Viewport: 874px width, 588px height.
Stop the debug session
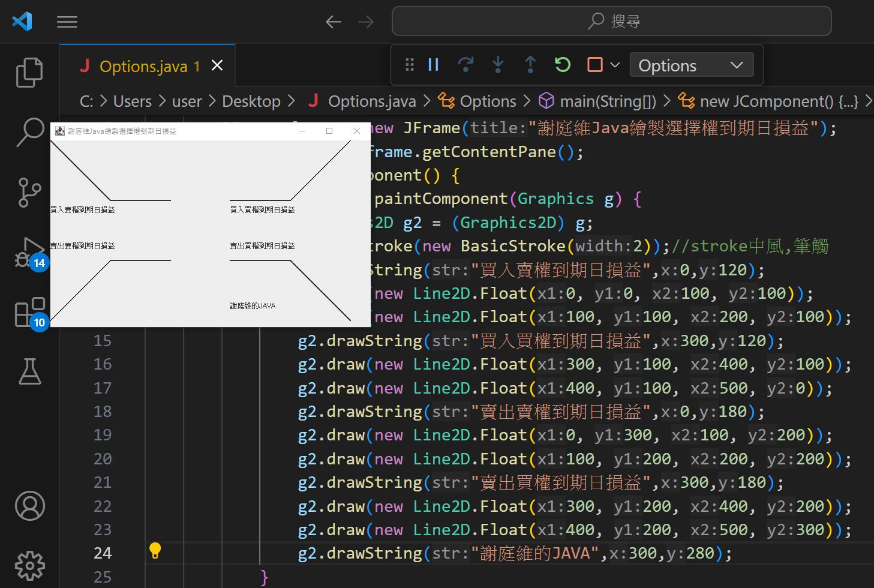click(595, 65)
